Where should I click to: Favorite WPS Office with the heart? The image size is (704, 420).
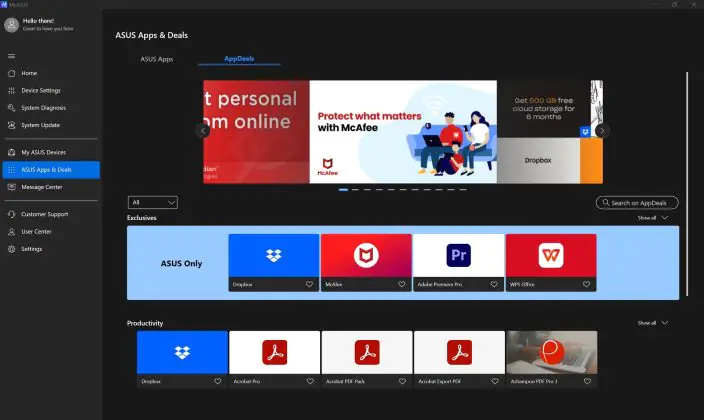coord(586,284)
